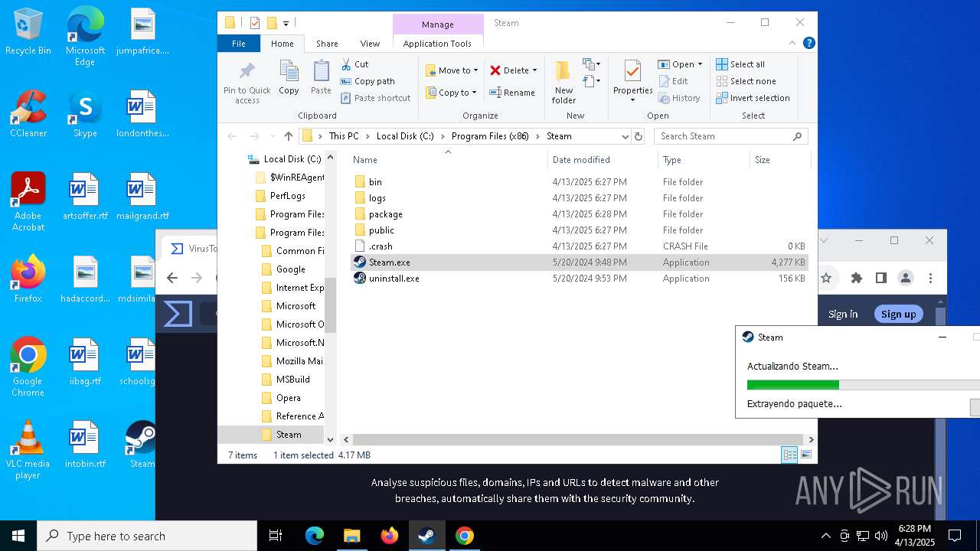
Task: Select Steam.exe in the file list
Action: [580, 262]
